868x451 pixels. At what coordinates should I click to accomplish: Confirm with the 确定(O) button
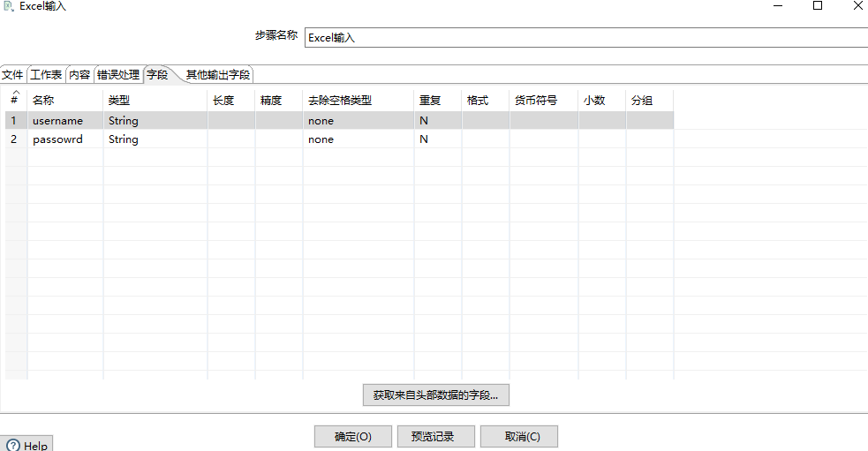pyautogui.click(x=353, y=437)
